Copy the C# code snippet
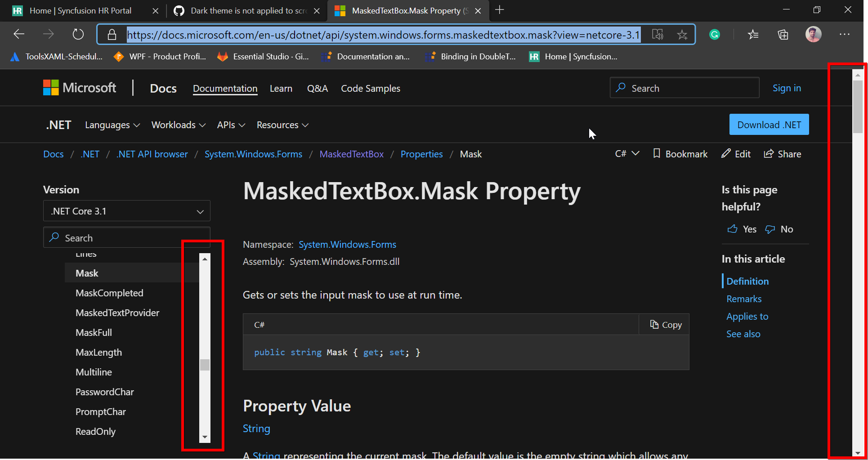This screenshot has height=460, width=868. 666,325
